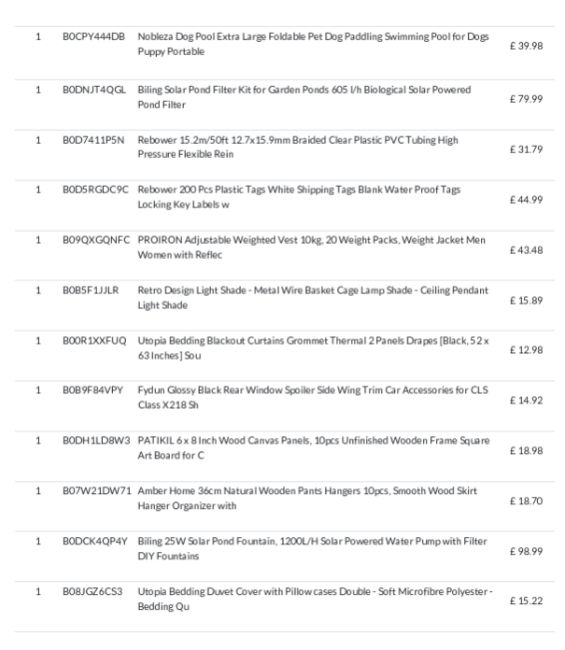Screen dimensions: 565x650
Task: Click the price £ 44.99
Action: [526, 200]
